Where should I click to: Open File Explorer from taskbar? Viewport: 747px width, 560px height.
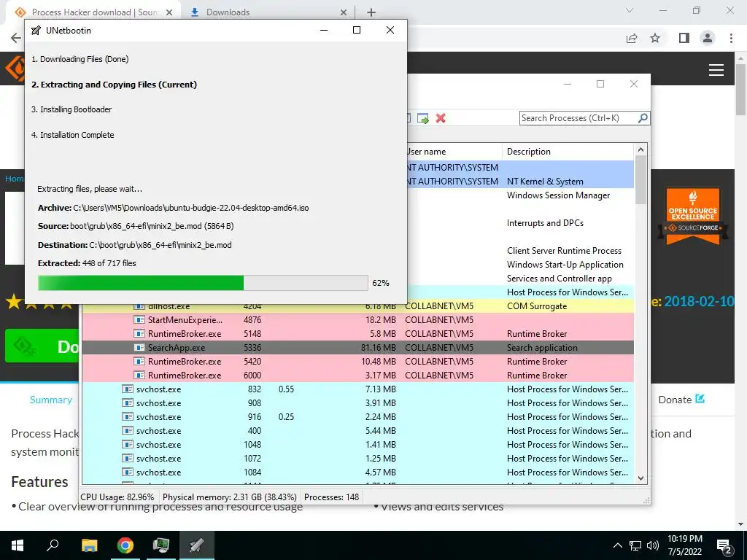89,545
